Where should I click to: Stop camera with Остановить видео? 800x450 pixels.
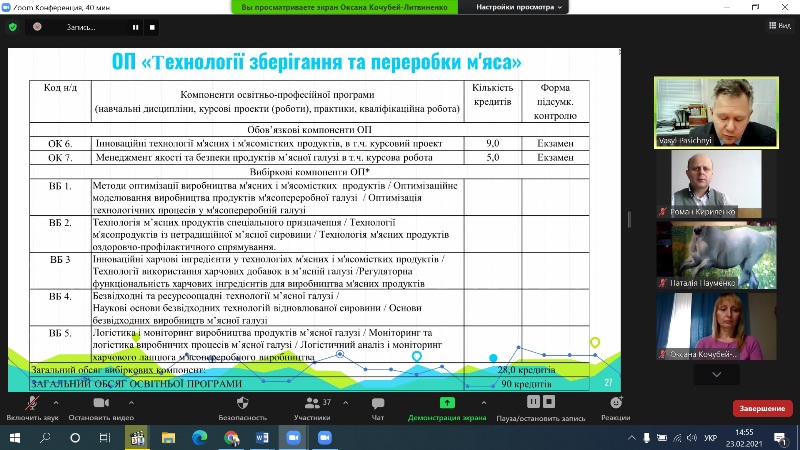[101, 408]
